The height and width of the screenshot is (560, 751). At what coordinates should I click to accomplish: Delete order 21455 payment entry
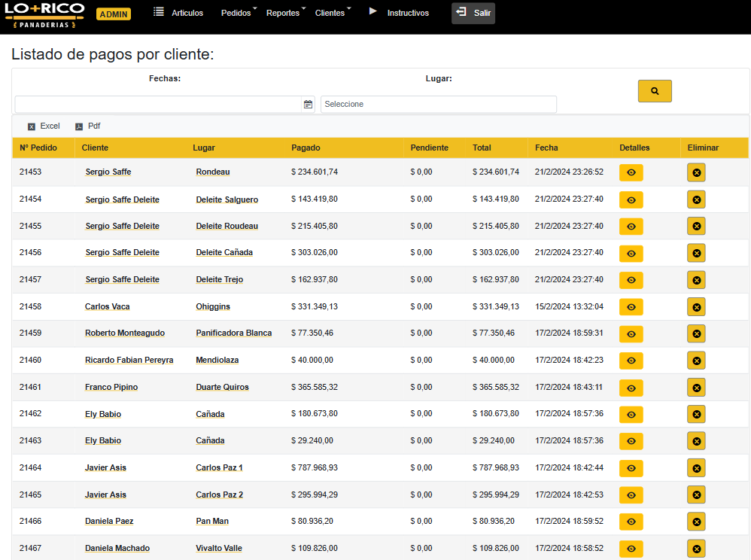coord(696,227)
